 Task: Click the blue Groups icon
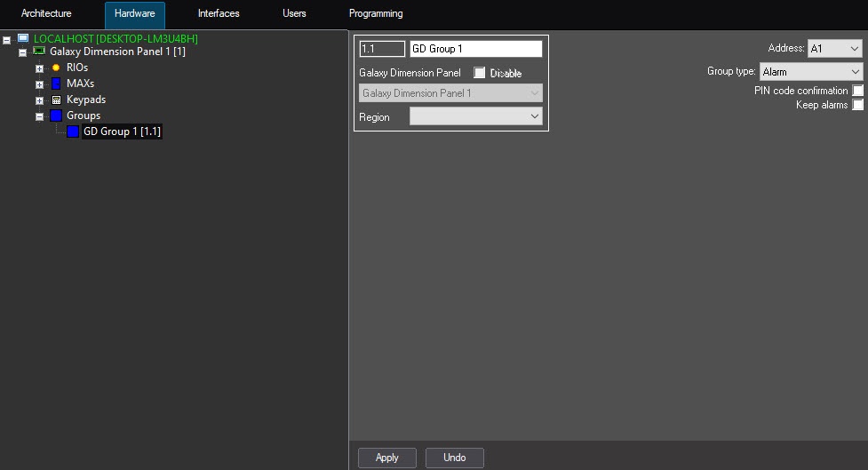[x=56, y=116]
